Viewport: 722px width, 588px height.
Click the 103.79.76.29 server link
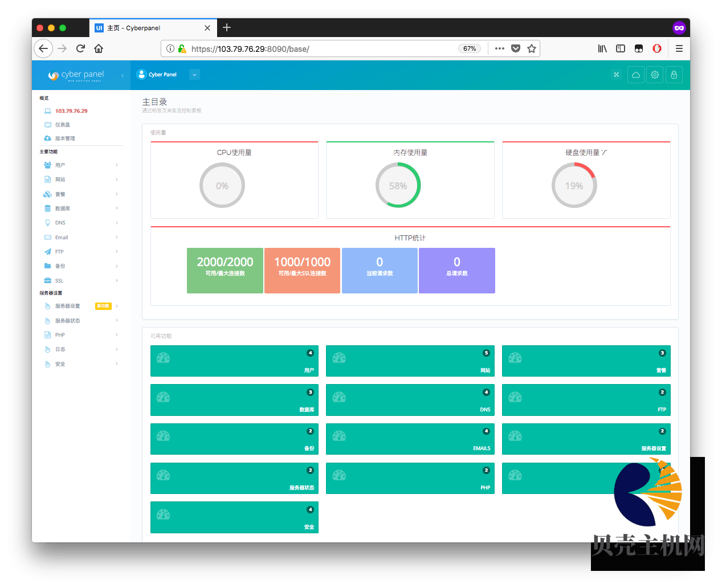tap(71, 111)
